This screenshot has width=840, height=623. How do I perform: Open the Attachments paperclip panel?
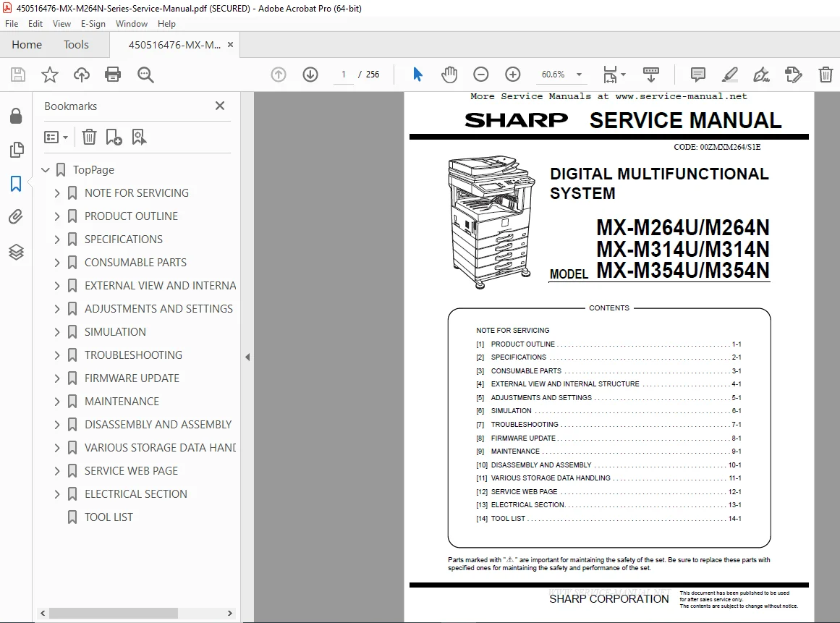(16, 217)
